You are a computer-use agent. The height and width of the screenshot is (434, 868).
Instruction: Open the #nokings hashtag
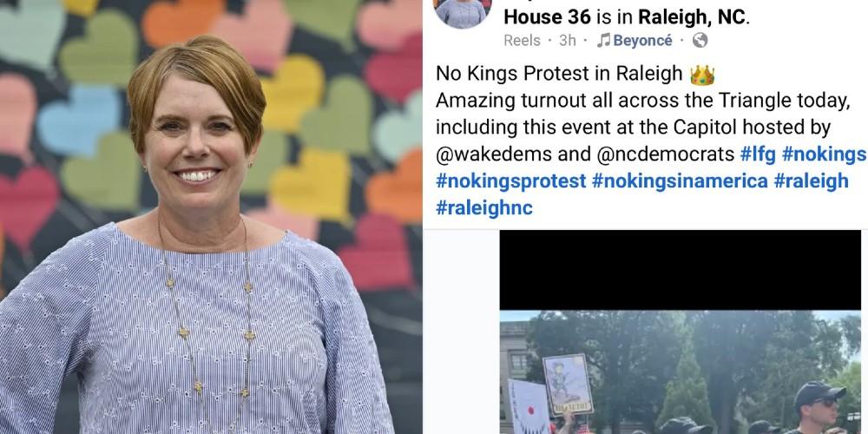click(x=824, y=155)
